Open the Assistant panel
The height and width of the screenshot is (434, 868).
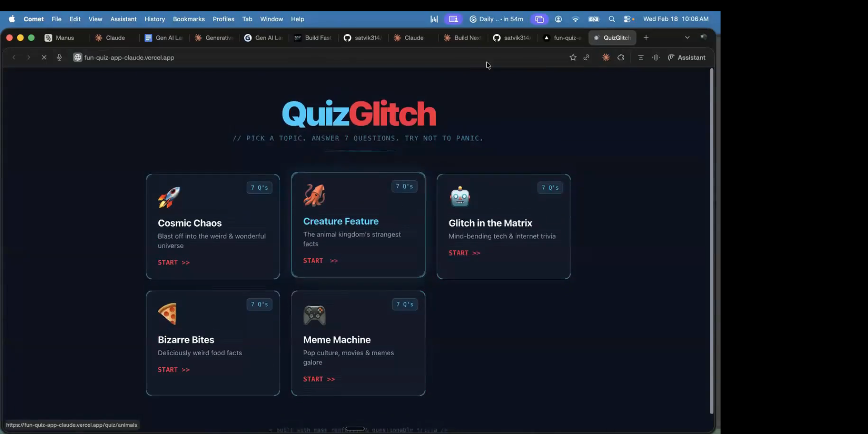click(x=687, y=57)
